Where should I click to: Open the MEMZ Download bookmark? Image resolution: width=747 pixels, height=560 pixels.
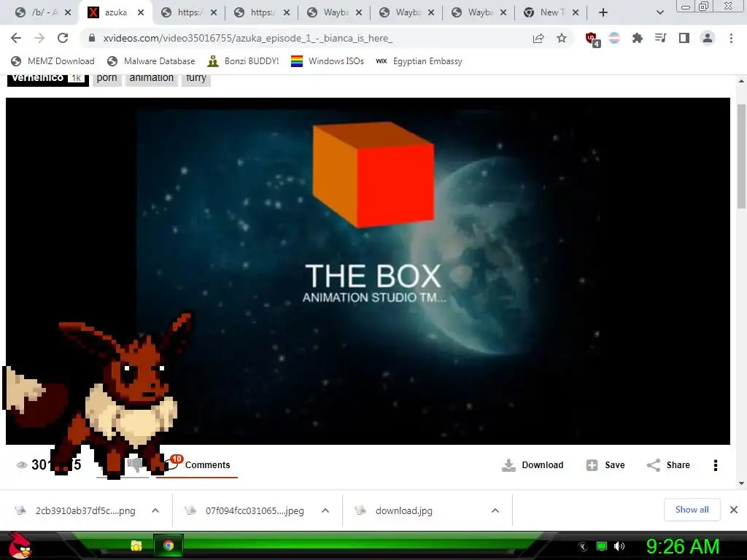(53, 61)
